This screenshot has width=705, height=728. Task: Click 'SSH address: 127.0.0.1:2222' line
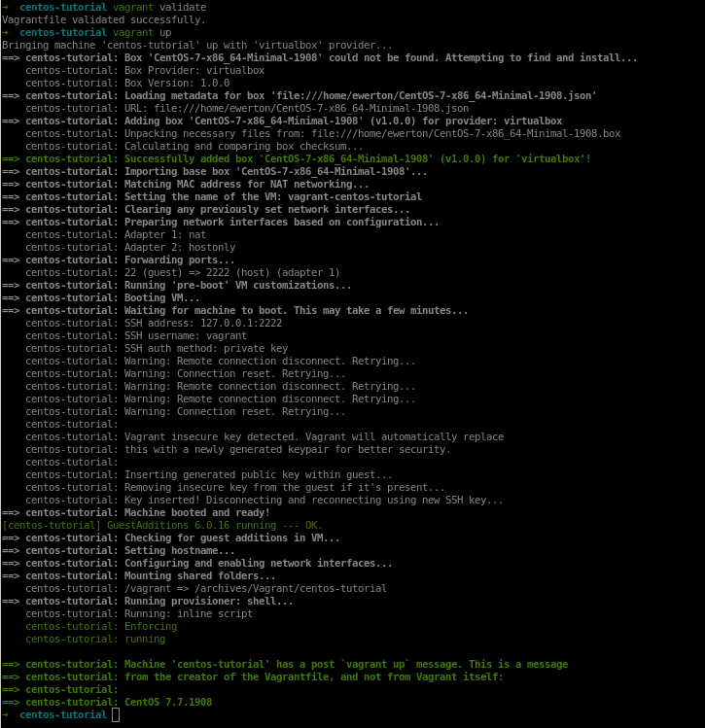pyautogui.click(x=154, y=323)
